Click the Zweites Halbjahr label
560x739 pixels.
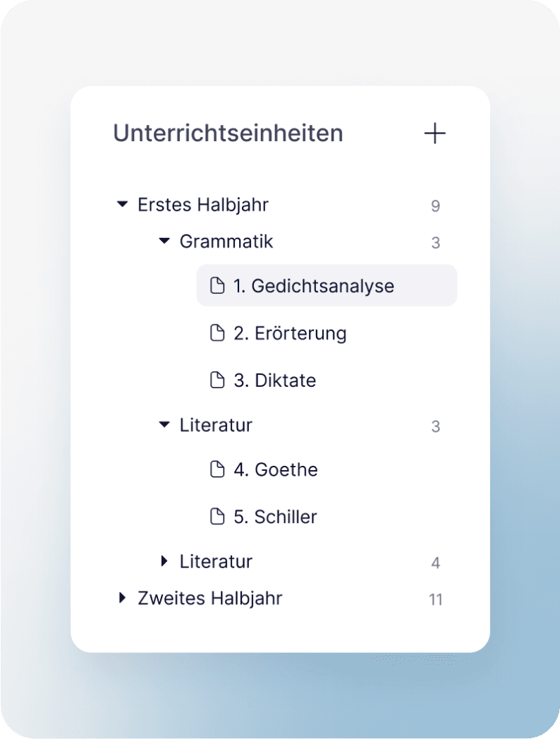point(210,599)
